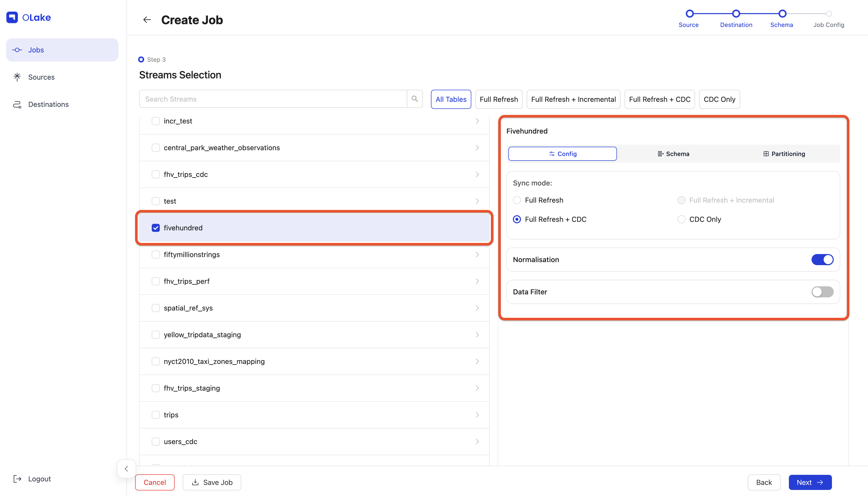
Task: Select the fivehundred stream row
Action: [x=314, y=228]
